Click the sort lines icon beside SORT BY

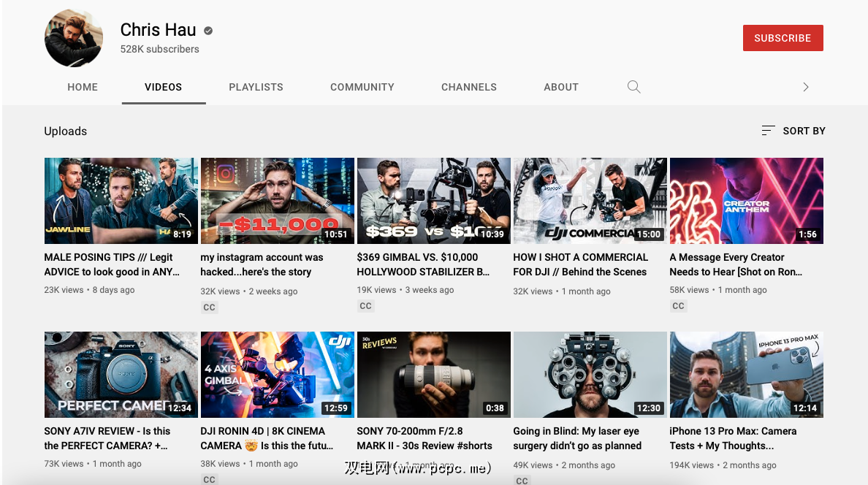(768, 131)
